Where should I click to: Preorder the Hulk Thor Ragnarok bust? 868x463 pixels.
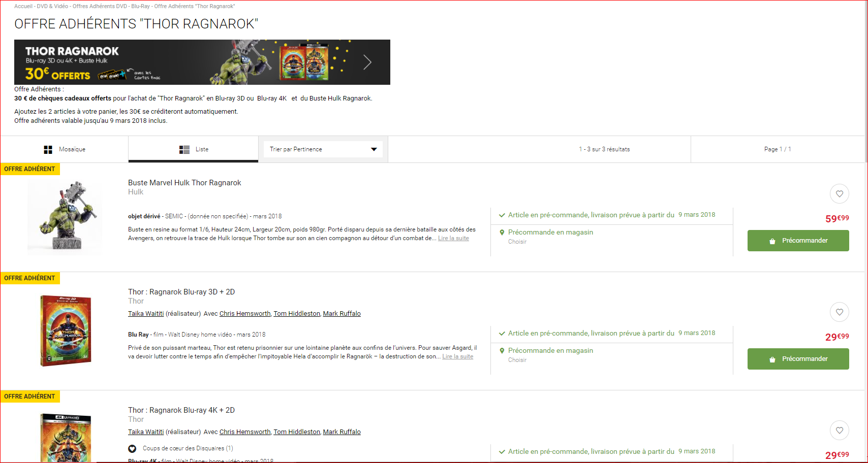[x=798, y=241]
